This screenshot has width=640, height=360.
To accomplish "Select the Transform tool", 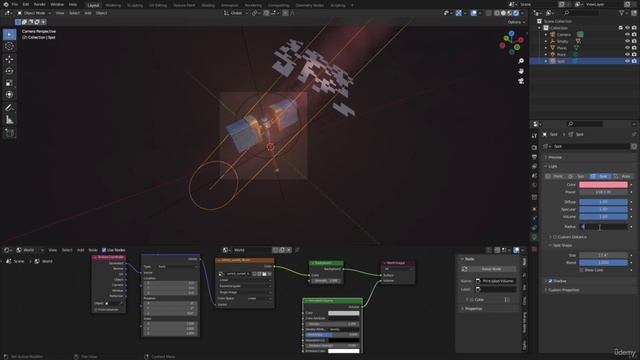I will [9, 95].
